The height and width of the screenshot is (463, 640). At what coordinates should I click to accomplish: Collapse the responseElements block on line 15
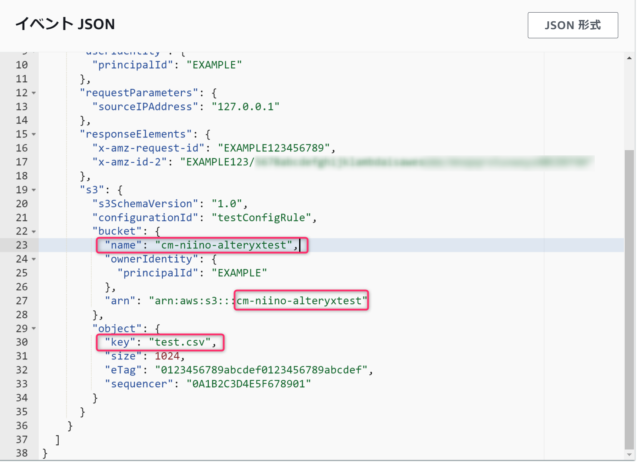pos(34,134)
